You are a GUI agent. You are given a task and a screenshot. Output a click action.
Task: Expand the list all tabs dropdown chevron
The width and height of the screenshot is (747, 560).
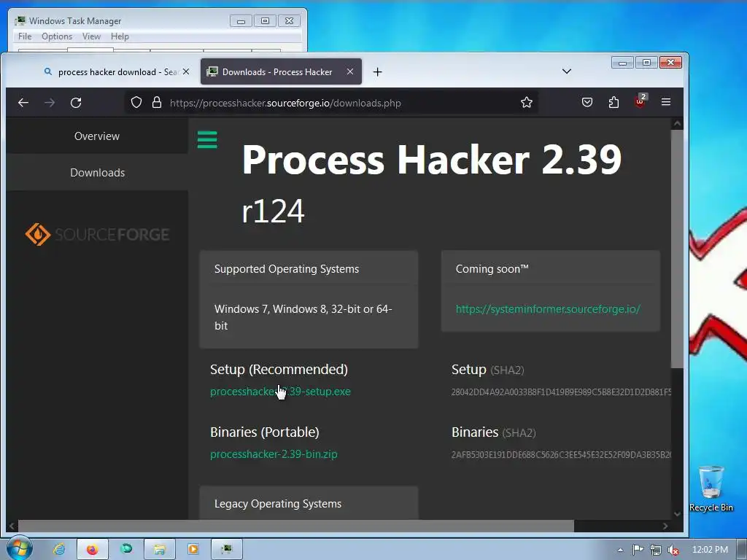pyautogui.click(x=566, y=71)
